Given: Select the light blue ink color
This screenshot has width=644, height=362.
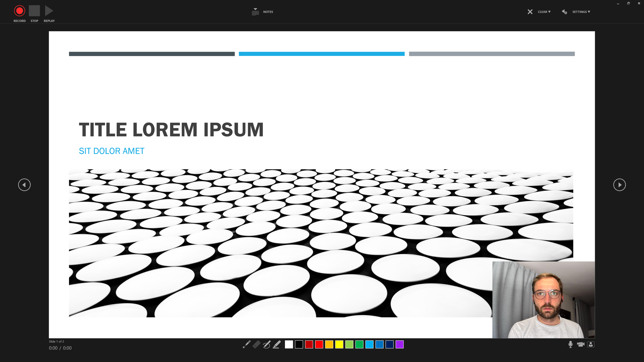Looking at the screenshot, I should (x=369, y=344).
